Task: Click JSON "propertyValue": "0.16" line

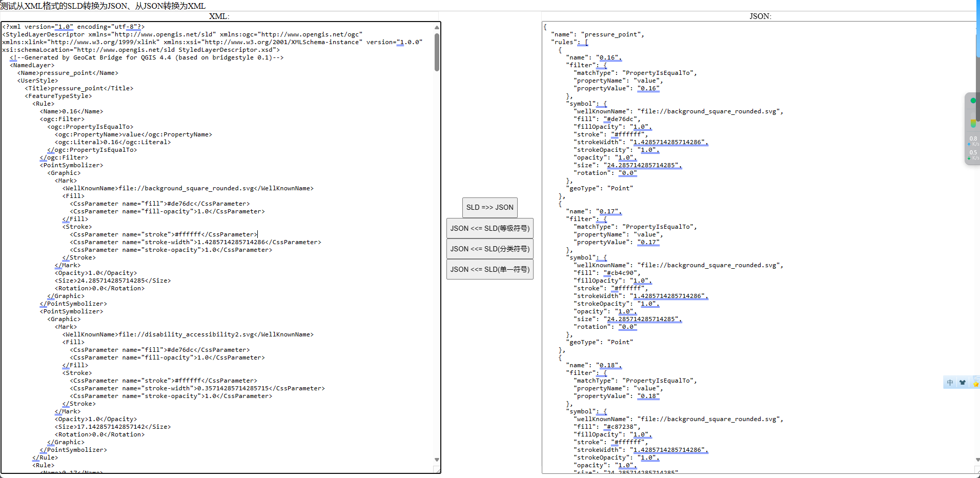Action: pyautogui.click(x=617, y=88)
